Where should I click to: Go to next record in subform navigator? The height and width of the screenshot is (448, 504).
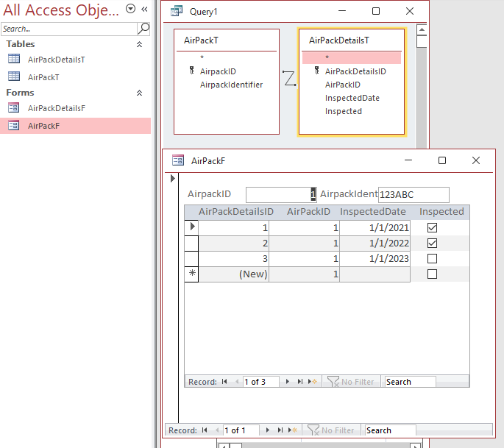(288, 382)
